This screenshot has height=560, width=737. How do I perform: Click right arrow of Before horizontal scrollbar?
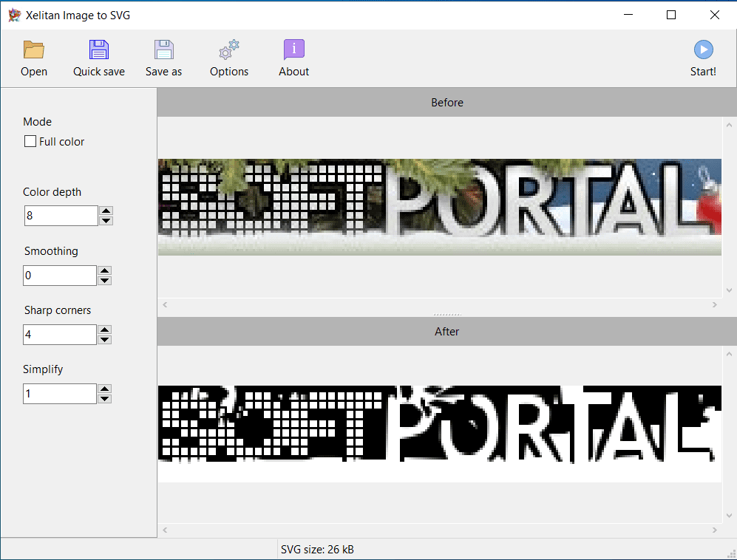[714, 304]
